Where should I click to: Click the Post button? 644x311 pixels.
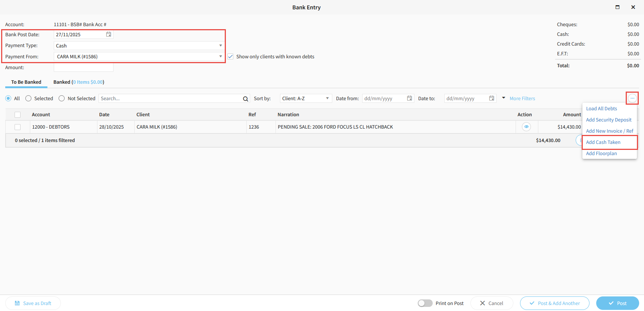tap(617, 303)
